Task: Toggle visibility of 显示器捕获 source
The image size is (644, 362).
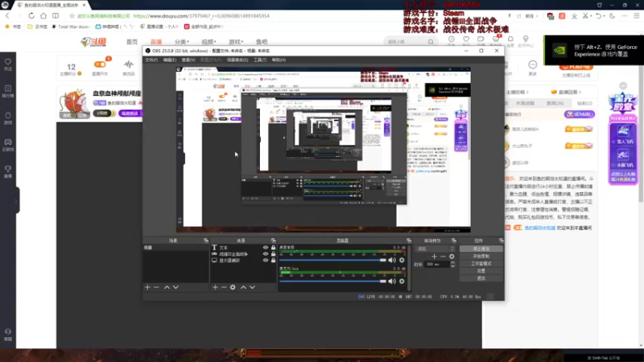Action: [x=266, y=260]
